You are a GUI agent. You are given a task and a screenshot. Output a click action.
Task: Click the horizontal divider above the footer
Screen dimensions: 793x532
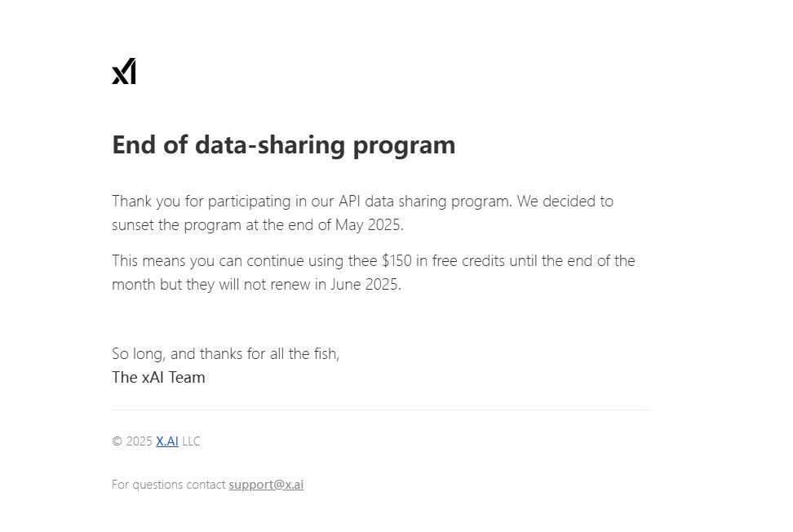(x=380, y=410)
